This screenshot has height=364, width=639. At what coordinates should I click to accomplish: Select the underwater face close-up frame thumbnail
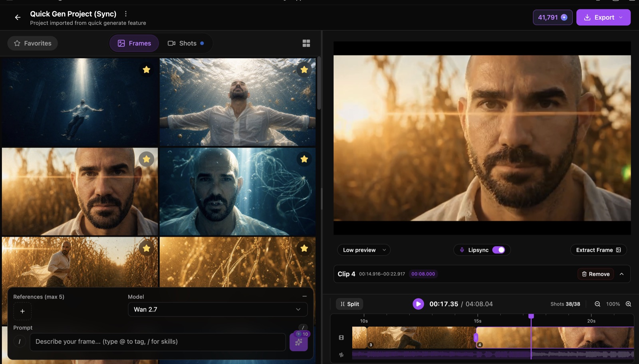click(x=238, y=192)
